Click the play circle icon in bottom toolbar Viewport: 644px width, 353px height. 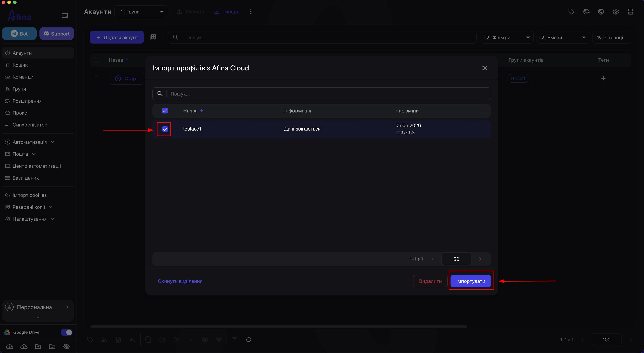pyautogui.click(x=176, y=339)
